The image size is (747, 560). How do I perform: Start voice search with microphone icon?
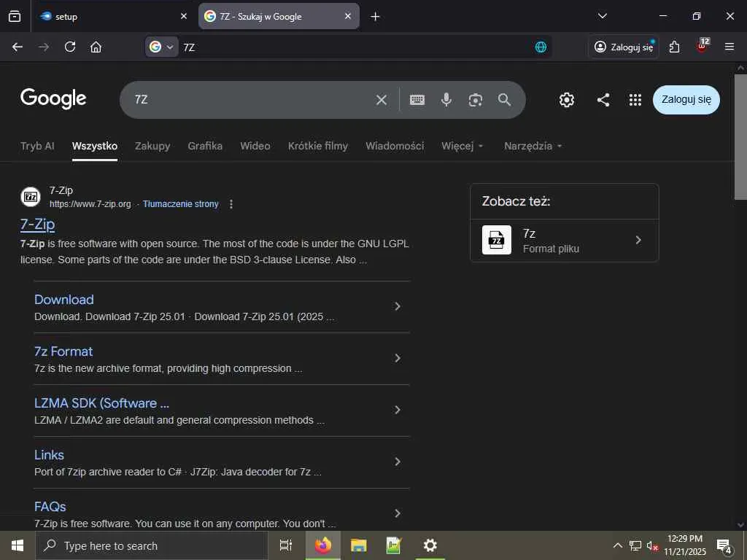tap(446, 99)
